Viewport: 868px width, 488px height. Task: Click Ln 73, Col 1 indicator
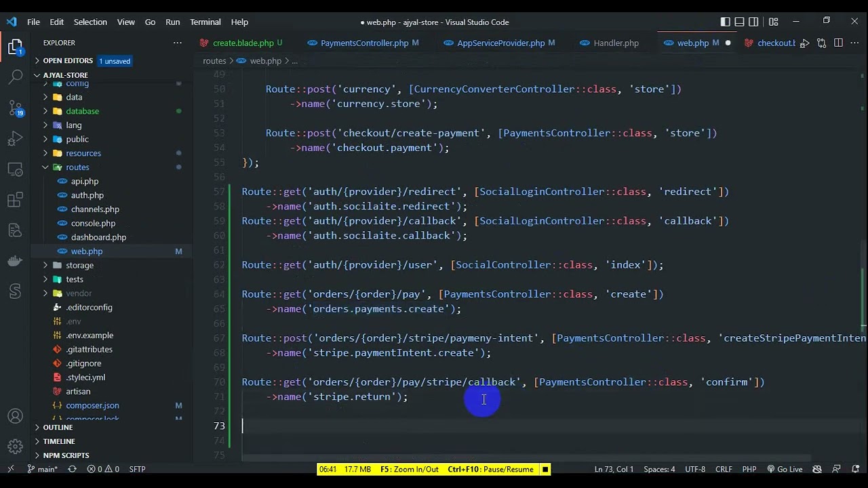[x=614, y=469]
